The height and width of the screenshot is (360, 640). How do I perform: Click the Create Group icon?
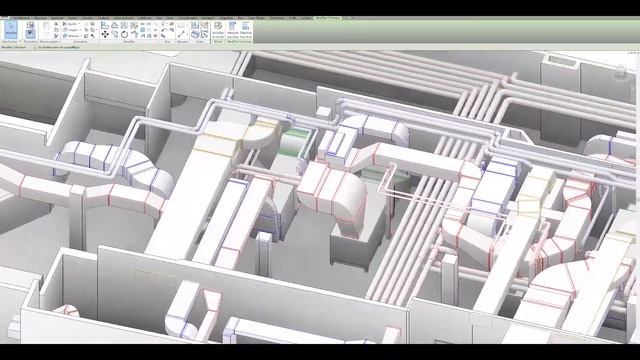click(x=204, y=25)
